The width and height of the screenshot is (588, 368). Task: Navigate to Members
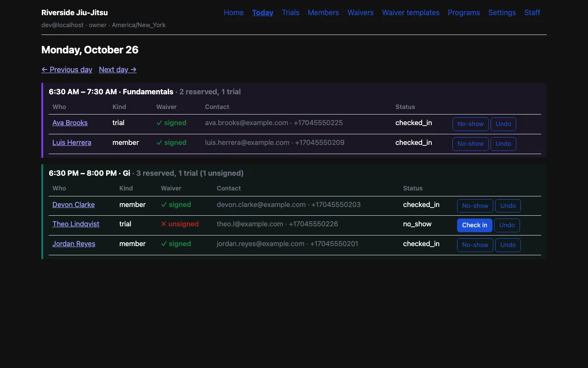323,12
